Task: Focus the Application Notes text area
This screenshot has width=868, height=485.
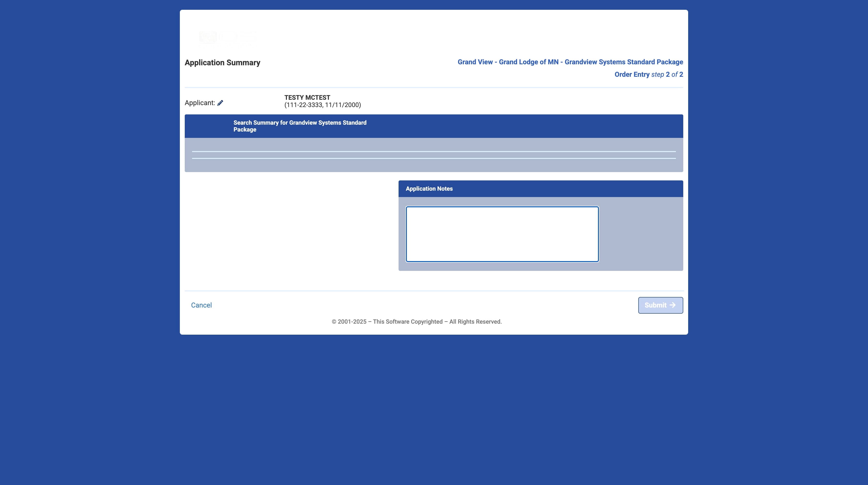Action: click(x=502, y=234)
